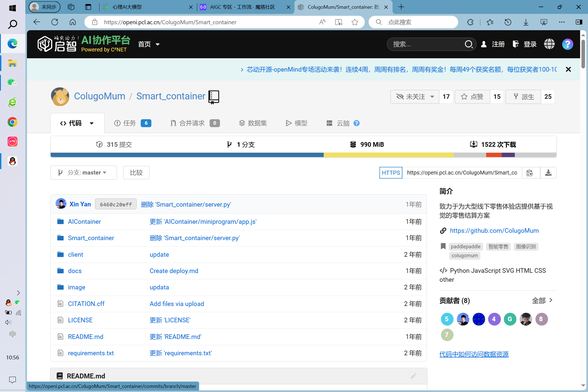Open 代码中如何访问数据资源 link
Viewport: 588px width, 392px height.
click(x=474, y=354)
